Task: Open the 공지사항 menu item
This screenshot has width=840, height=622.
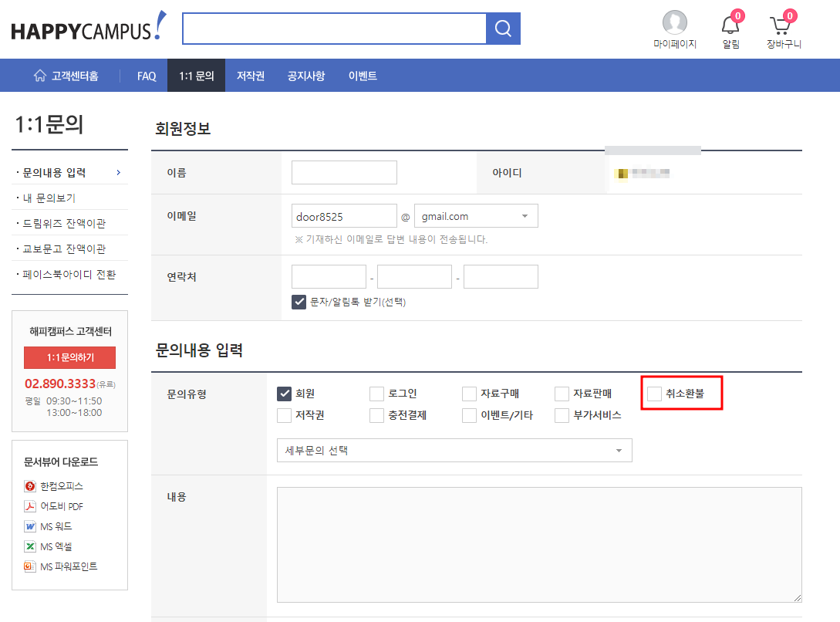Action: click(x=305, y=75)
